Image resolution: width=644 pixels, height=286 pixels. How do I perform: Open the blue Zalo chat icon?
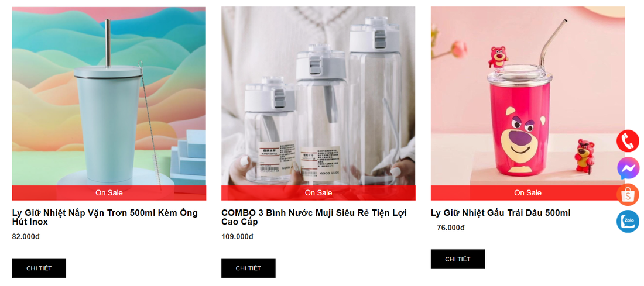pyautogui.click(x=628, y=221)
